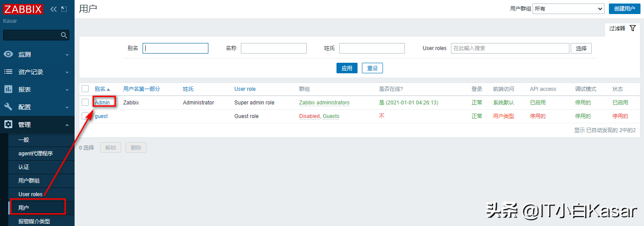
Task: Collapse the sidebar with double-chevron icon
Action: (x=54, y=9)
